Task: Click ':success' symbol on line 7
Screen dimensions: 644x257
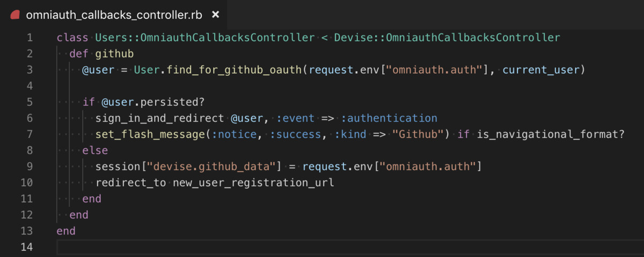Action: click(296, 134)
